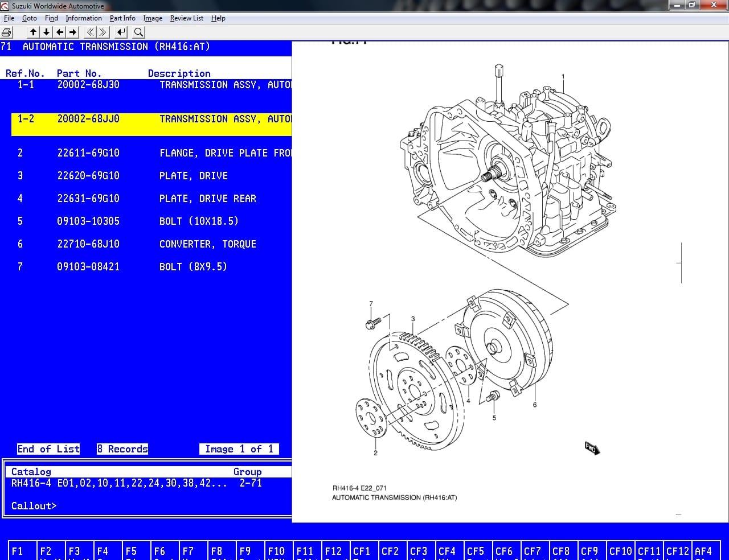Viewport: 729px width, 560px height.
Task: Select part row 22620-69G10 PLATE, DRIVE
Action: click(151, 176)
